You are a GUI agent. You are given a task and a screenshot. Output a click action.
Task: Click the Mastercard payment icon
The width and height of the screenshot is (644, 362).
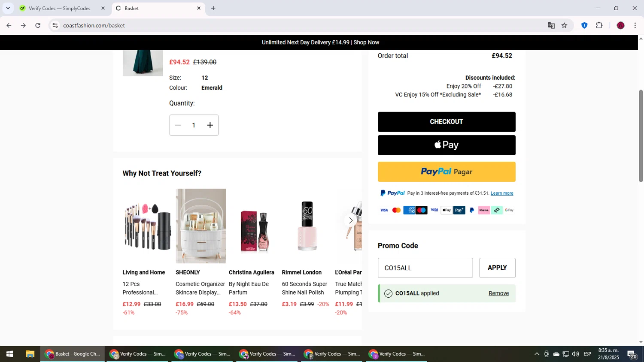pos(396,210)
